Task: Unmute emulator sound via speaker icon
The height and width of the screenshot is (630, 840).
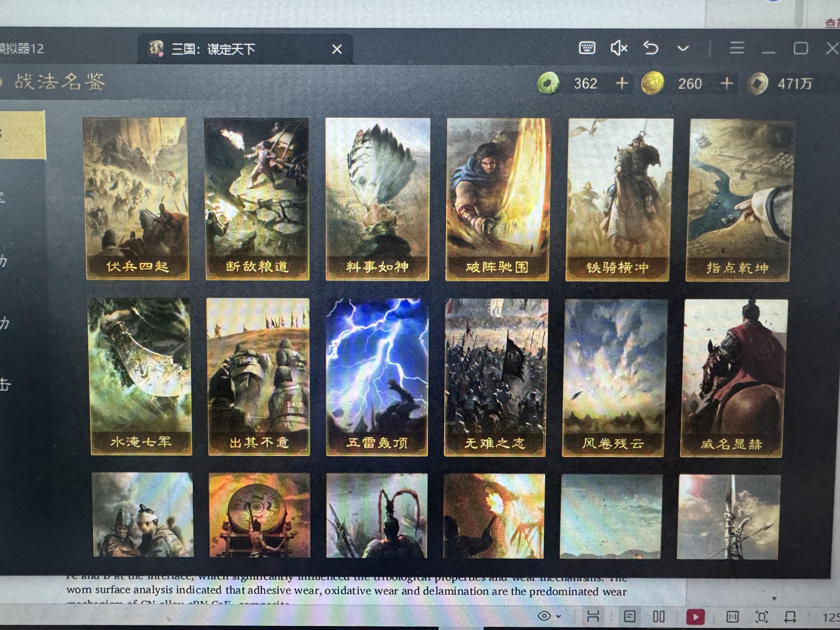Action: [x=619, y=48]
